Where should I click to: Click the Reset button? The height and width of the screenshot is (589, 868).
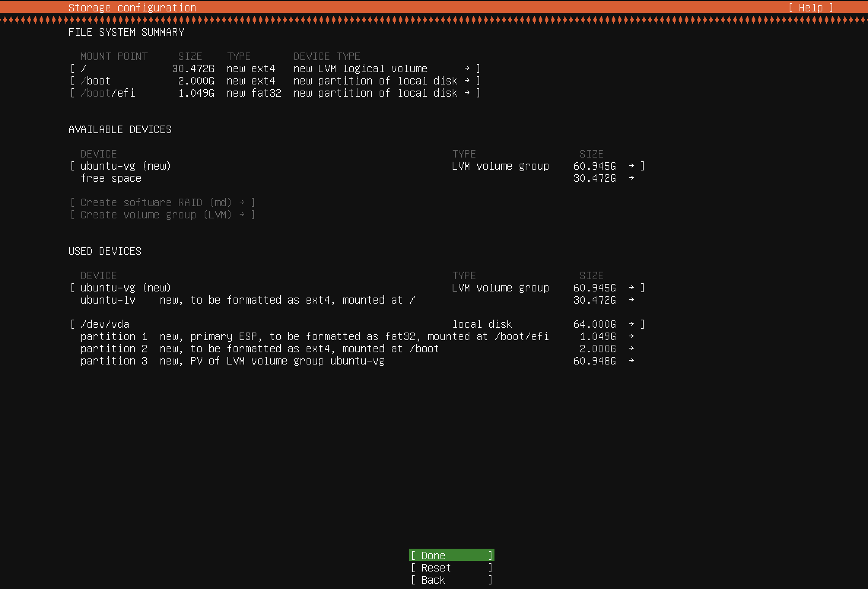(451, 568)
